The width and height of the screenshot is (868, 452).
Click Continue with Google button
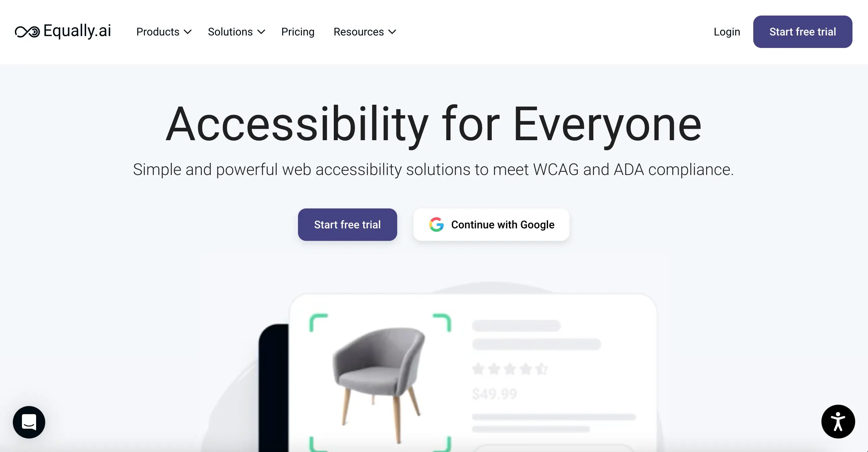click(x=491, y=225)
